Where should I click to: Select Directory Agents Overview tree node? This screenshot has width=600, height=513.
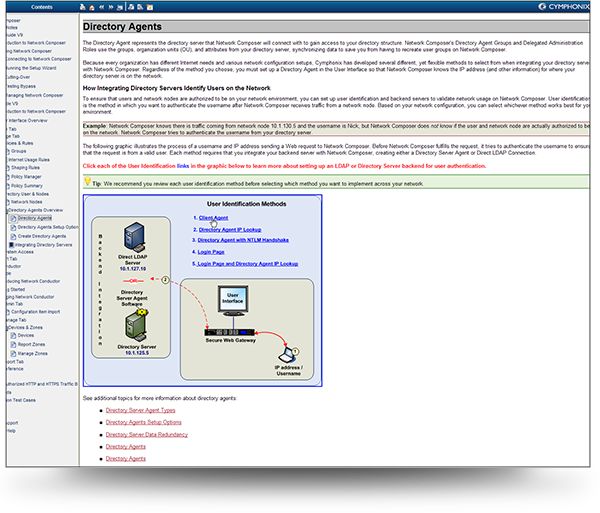coord(35,210)
